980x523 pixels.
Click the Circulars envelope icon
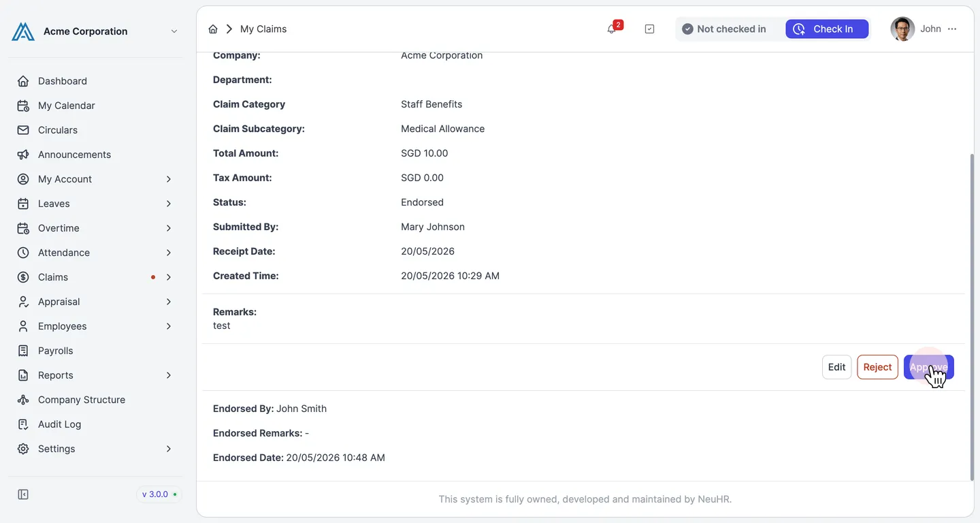(x=23, y=130)
